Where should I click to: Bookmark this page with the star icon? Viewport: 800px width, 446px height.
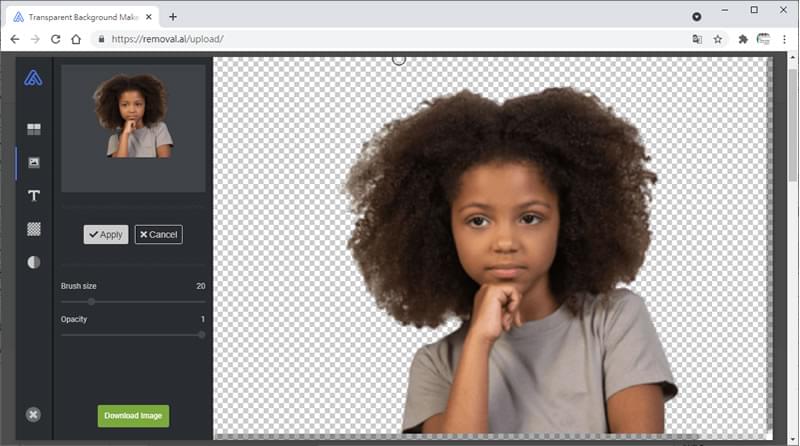[x=717, y=39]
